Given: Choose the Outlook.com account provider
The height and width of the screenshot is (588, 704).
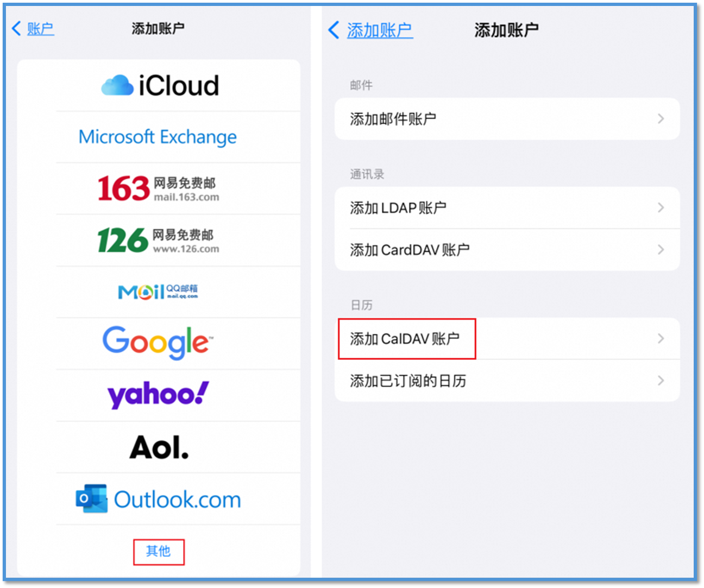Looking at the screenshot, I should (159, 499).
